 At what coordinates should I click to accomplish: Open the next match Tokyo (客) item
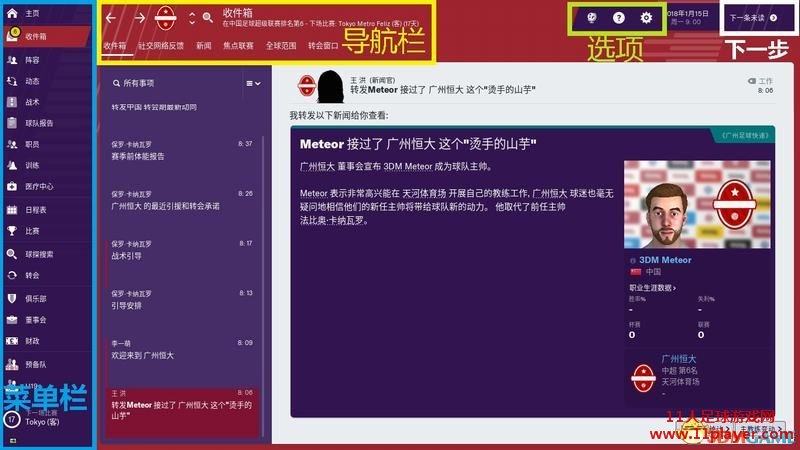coord(42,422)
